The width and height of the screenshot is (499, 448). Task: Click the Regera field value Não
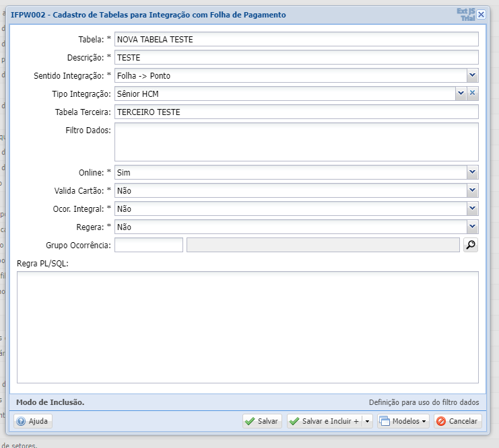291,227
